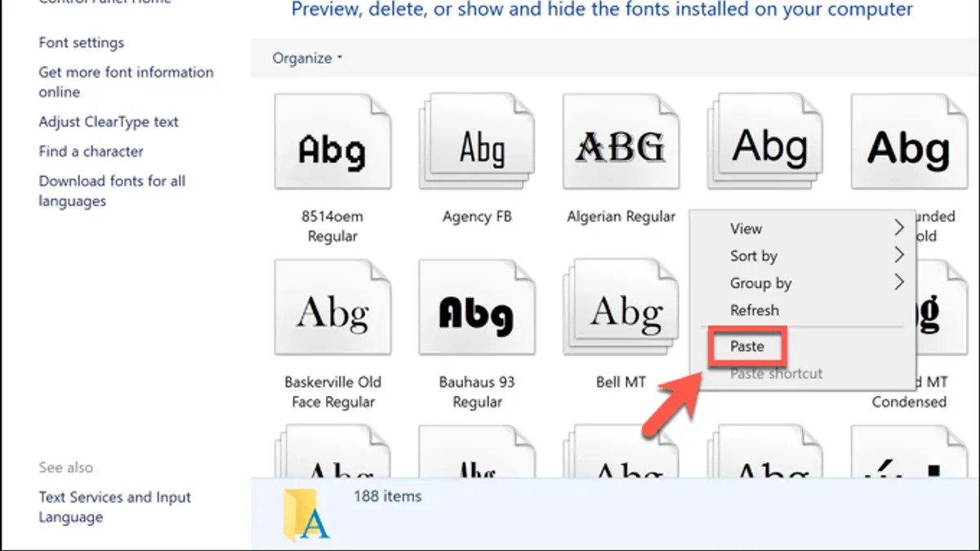Screen dimensions: 980x551
Task: Choose Refresh in the context menu
Action: (x=754, y=310)
